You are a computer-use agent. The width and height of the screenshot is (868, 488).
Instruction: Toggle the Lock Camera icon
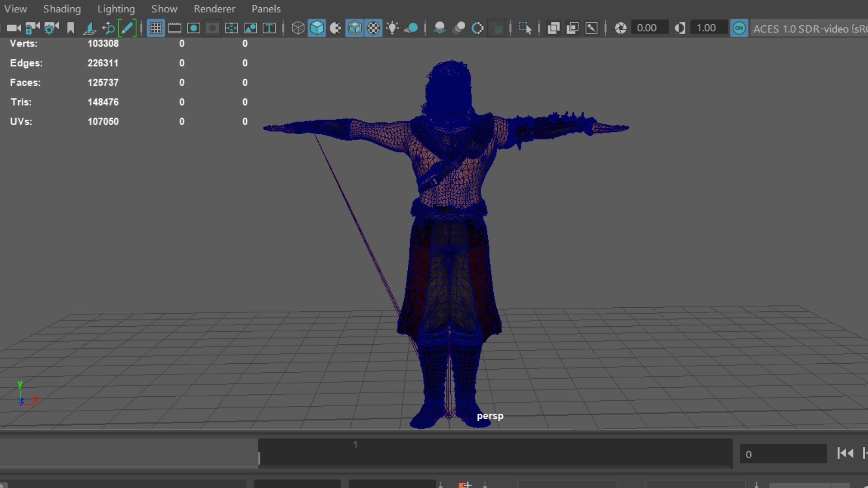[x=32, y=28]
